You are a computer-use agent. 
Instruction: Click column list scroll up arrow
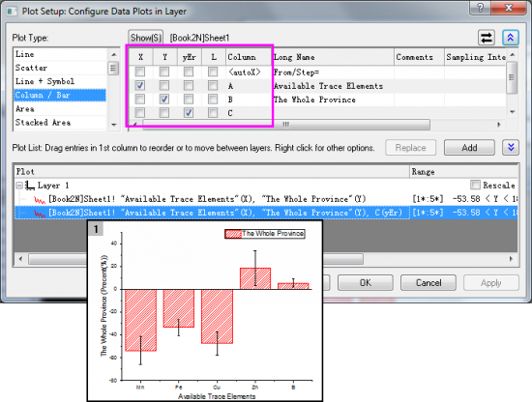(513, 55)
